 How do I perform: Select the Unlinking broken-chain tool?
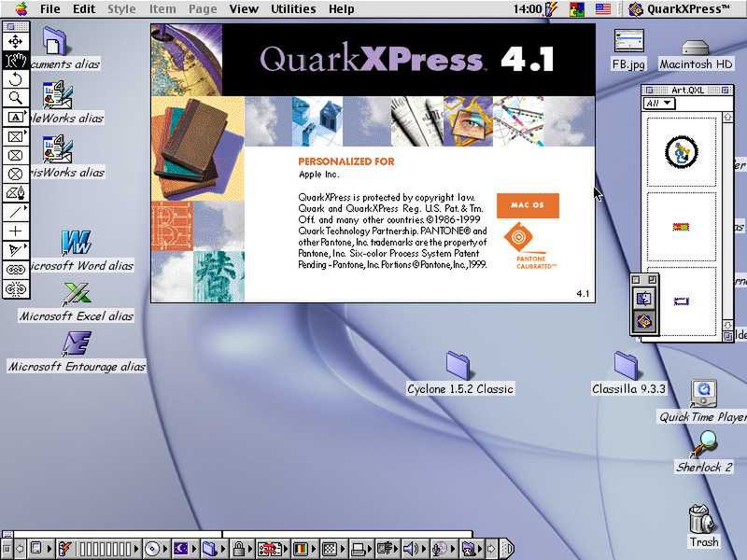point(15,288)
